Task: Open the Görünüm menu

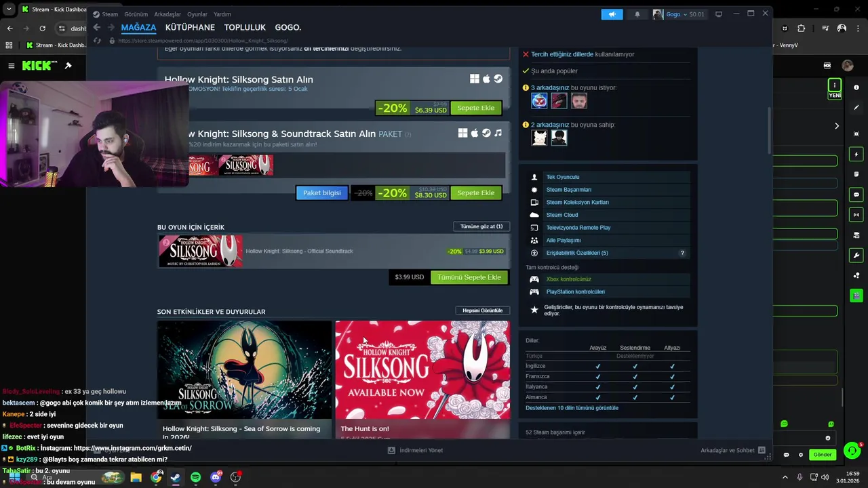Action: click(136, 14)
